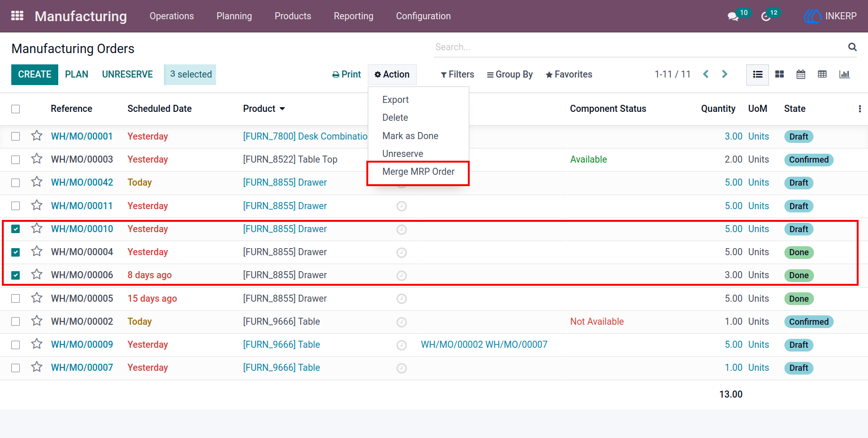Go to previous page of records
868x438 pixels.
click(706, 74)
